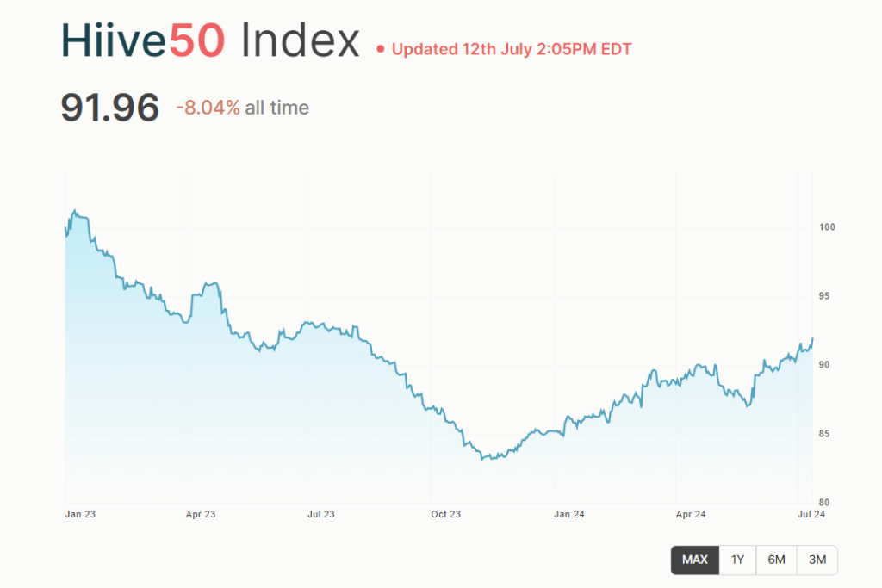Select the MAX time range button
The image size is (882, 588).
coord(694,560)
